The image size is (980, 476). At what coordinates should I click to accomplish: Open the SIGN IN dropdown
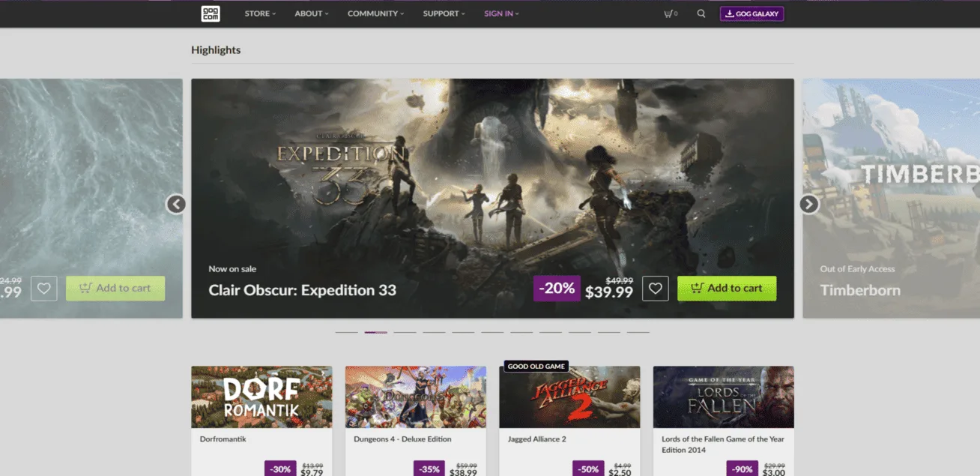point(501,13)
